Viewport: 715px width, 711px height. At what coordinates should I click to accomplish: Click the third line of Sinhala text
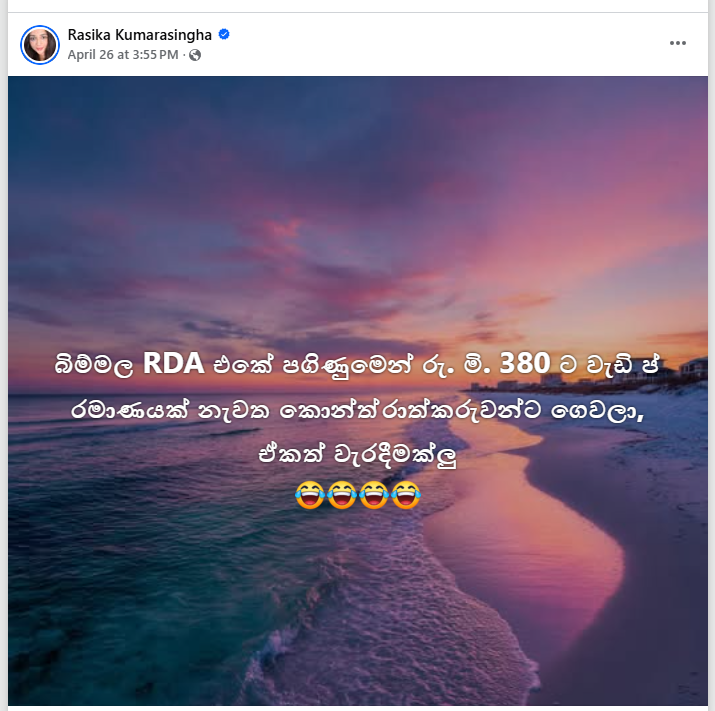pos(357,455)
